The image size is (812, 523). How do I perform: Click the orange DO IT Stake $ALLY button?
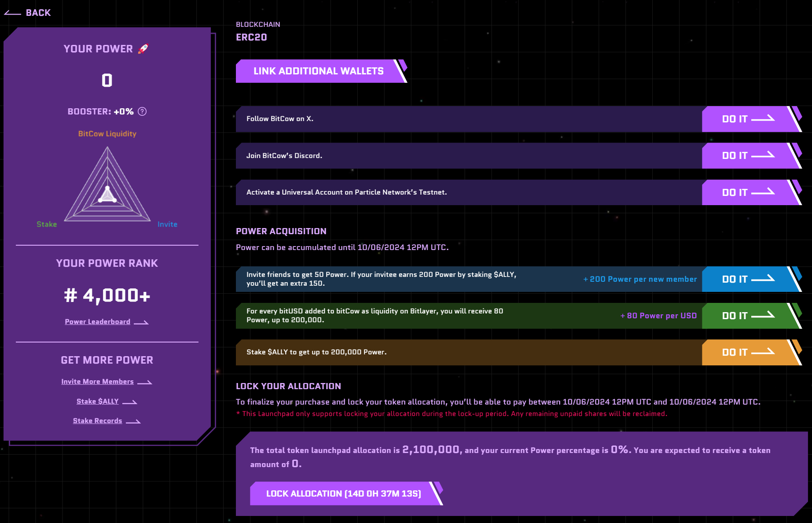click(x=751, y=352)
